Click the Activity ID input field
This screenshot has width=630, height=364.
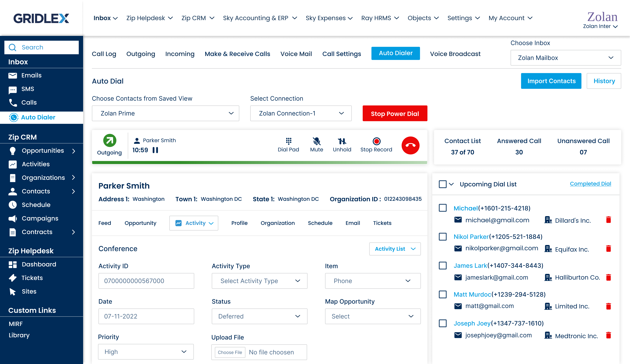click(x=146, y=281)
